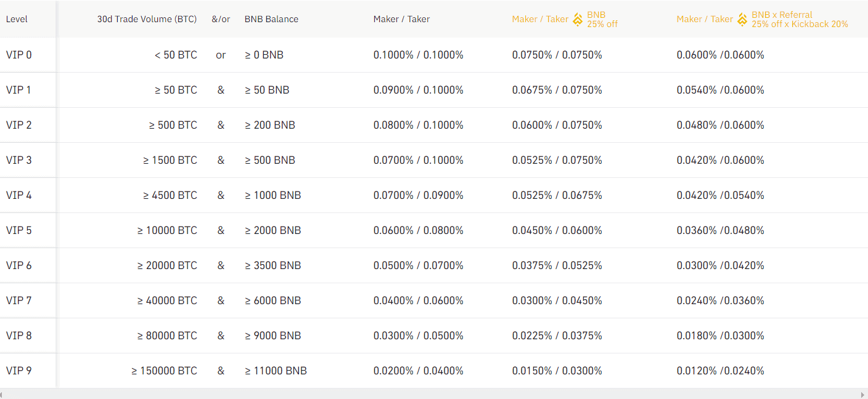Click 'BNB x Referral 25% off x Kickback 20%' header

tap(800, 19)
